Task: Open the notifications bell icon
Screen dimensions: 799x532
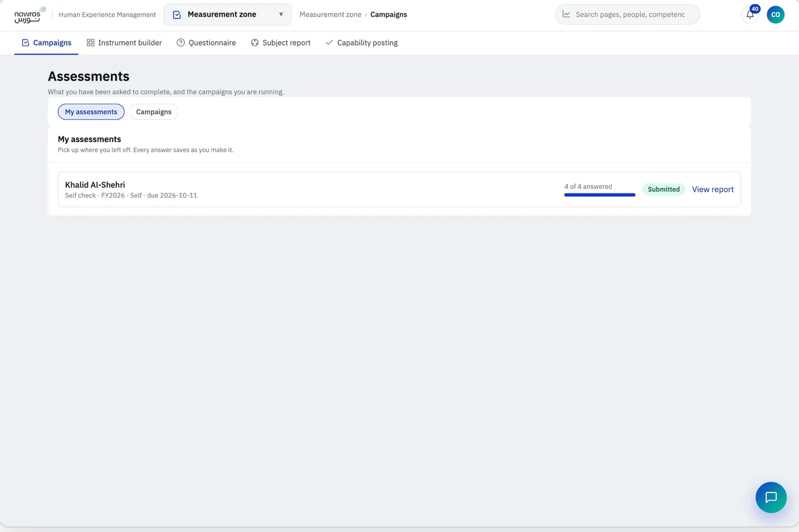Action: coord(750,15)
